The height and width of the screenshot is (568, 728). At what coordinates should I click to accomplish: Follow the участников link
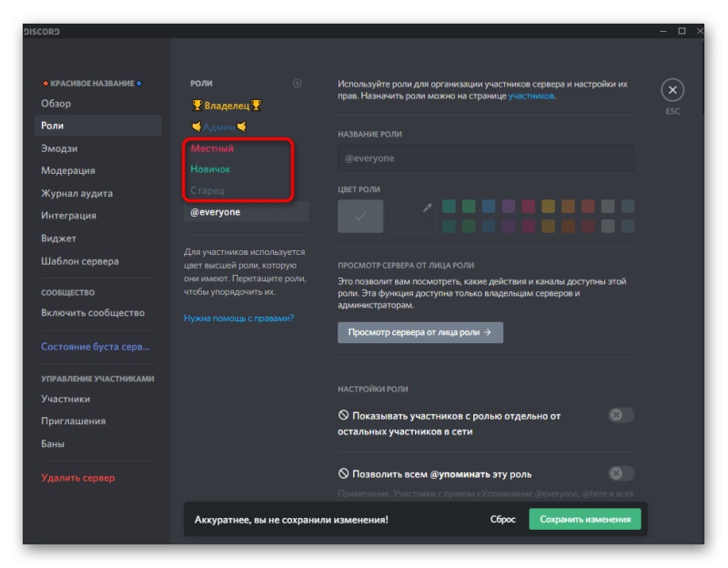click(x=531, y=96)
